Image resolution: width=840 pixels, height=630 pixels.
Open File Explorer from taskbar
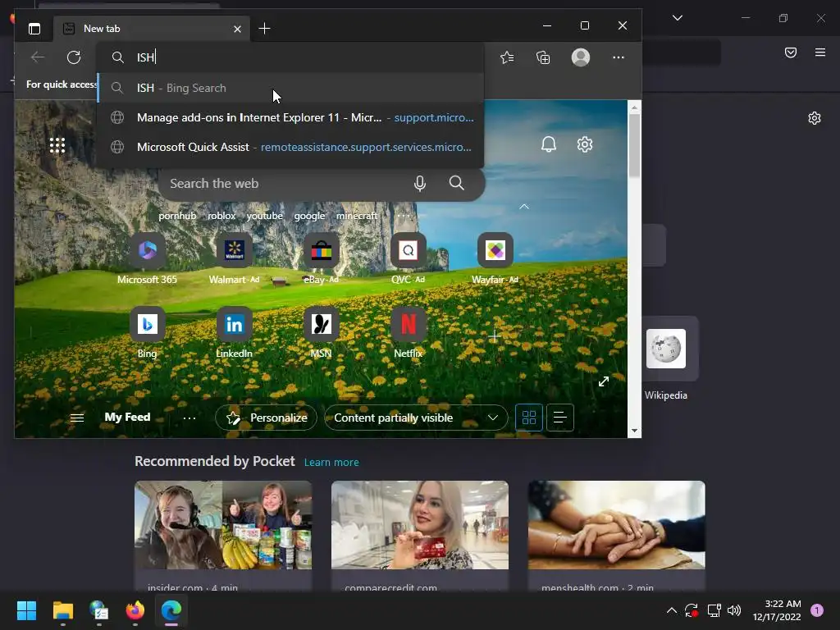62,610
